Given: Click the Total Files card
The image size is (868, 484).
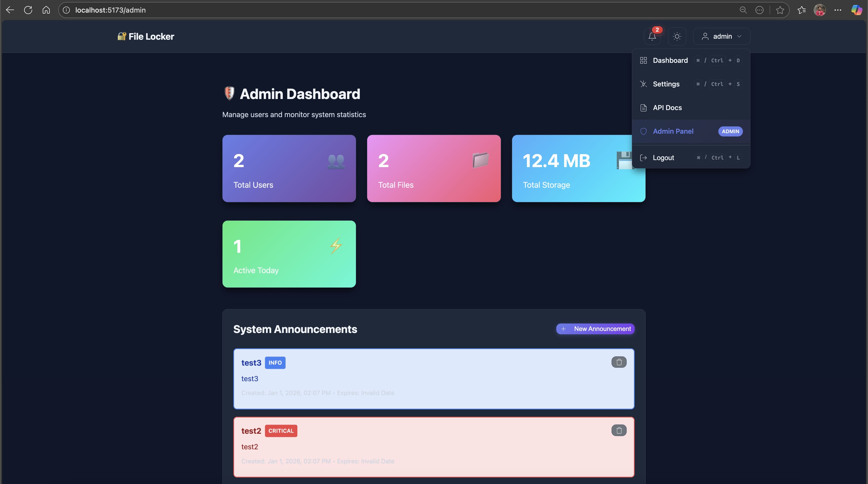Looking at the screenshot, I should tap(434, 169).
